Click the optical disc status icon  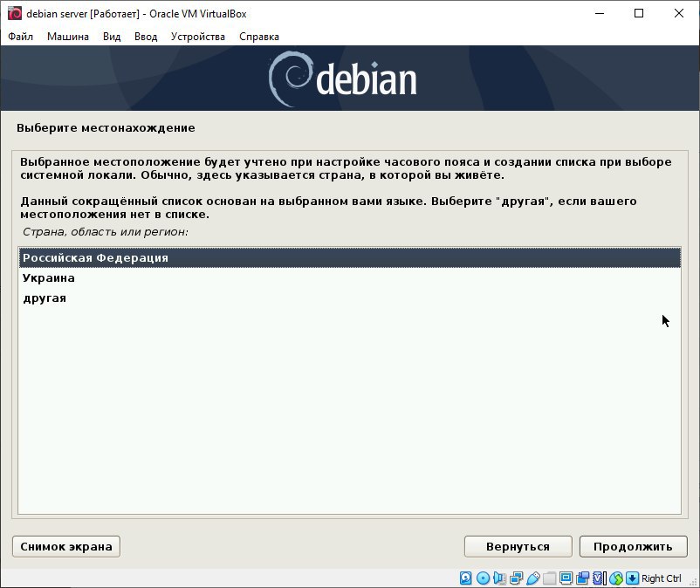coord(483,578)
